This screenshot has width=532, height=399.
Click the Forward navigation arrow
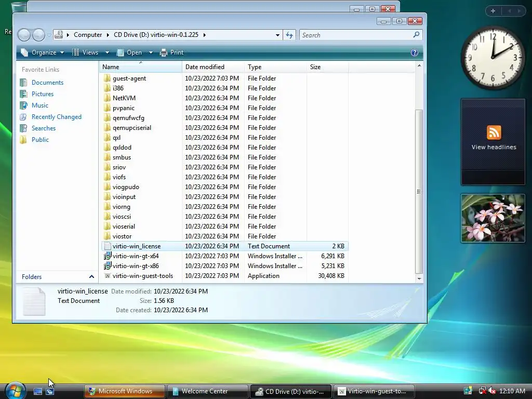(x=38, y=35)
